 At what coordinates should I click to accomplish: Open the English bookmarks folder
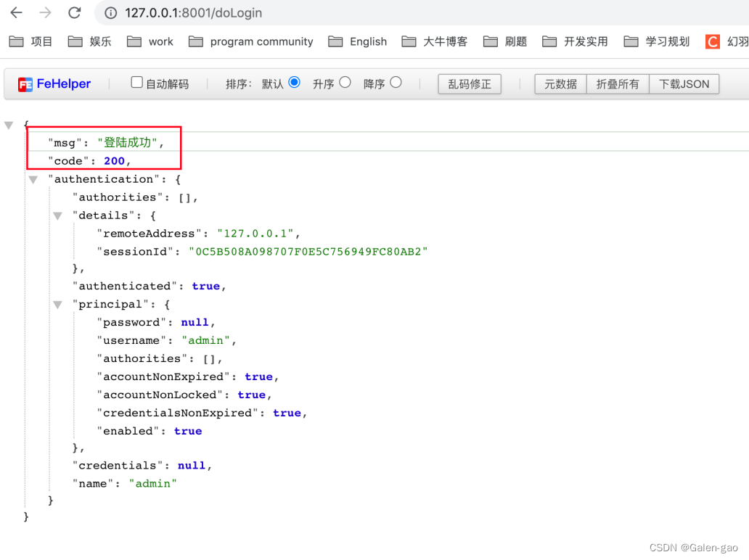point(357,41)
